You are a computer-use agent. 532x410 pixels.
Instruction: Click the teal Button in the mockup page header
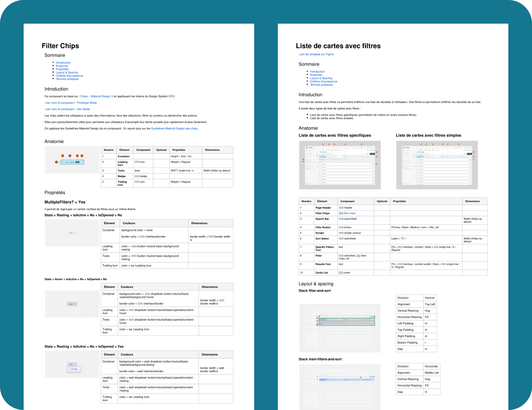click(372, 154)
